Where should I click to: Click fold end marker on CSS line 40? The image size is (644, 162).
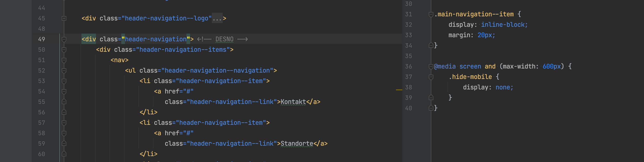tap(431, 108)
